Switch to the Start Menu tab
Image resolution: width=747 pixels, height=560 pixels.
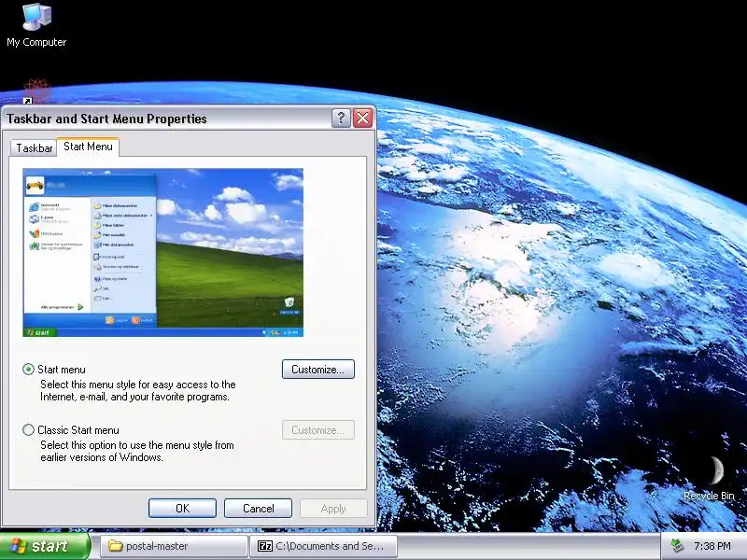pyautogui.click(x=88, y=147)
